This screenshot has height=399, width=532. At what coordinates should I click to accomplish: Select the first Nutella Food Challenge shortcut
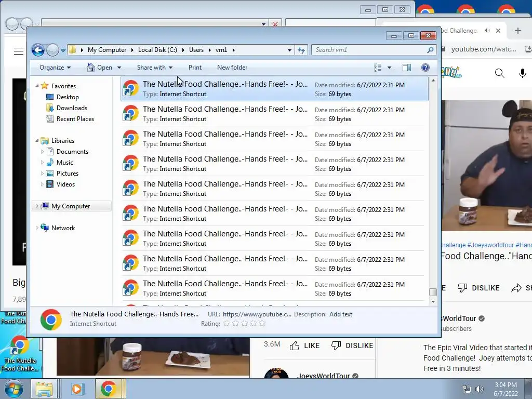274,88
